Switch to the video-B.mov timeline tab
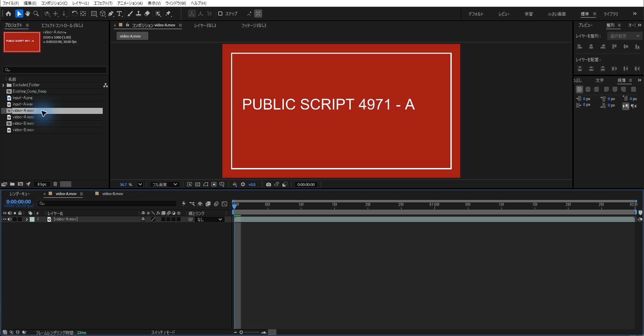This screenshot has height=336, width=644. pyautogui.click(x=113, y=194)
